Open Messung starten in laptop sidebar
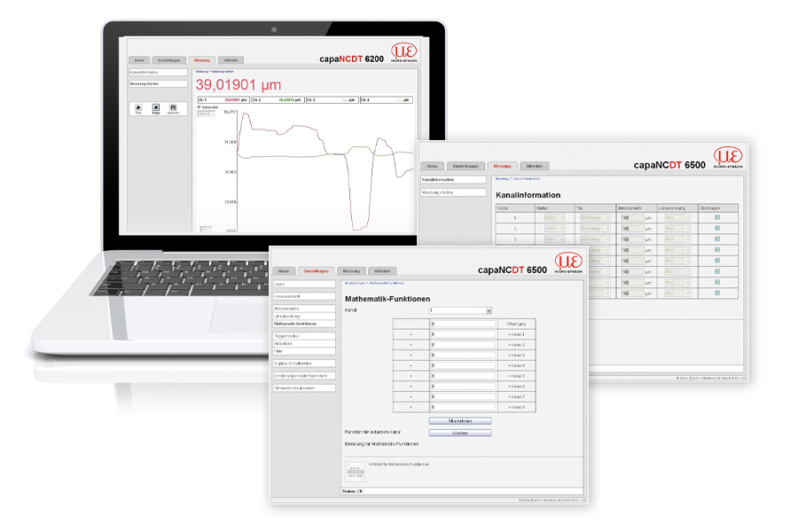This screenshot has height=532, width=798. pyautogui.click(x=158, y=83)
